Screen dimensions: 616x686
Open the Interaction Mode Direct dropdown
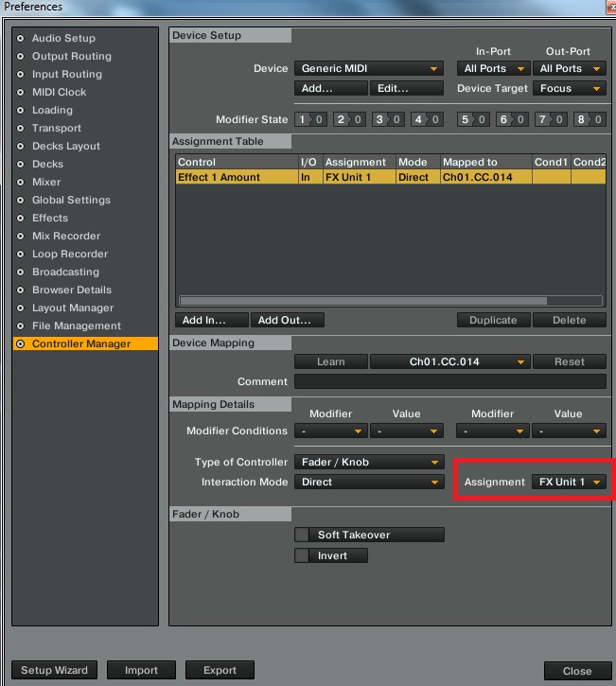[369, 483]
